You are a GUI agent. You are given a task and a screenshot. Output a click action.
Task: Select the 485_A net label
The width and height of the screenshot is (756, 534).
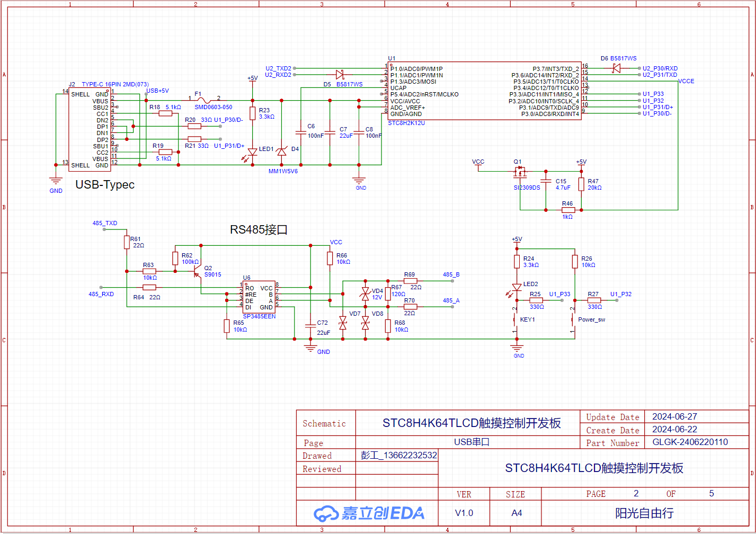click(x=451, y=300)
